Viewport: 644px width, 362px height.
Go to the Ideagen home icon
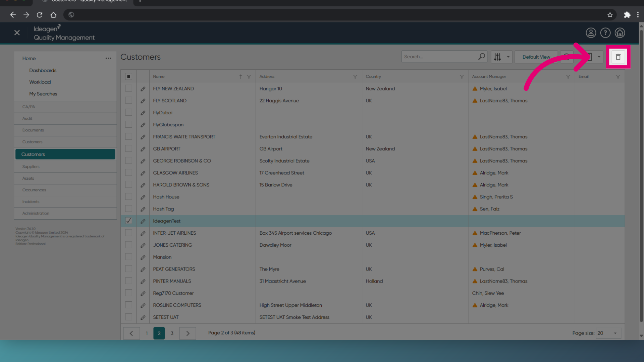[620, 33]
